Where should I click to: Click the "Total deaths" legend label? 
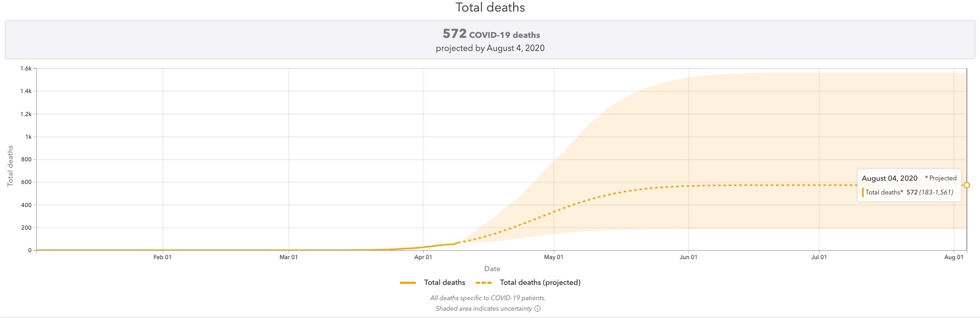click(444, 282)
